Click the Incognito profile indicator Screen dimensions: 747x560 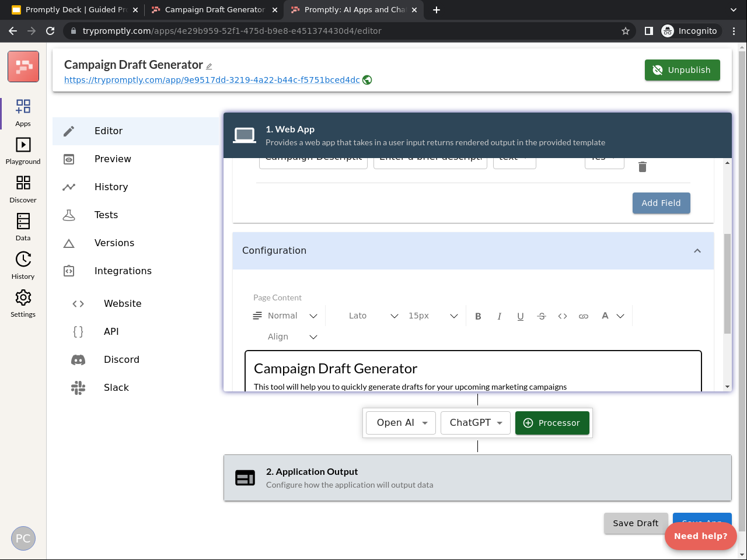click(x=689, y=31)
